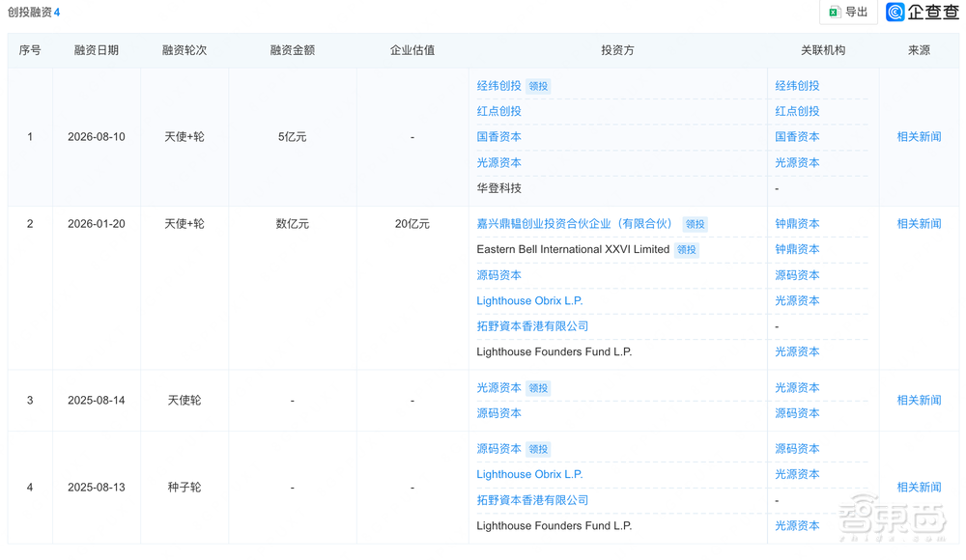The image size is (966, 560).
Task: Click the 融资金额 column header
Action: tap(292, 50)
